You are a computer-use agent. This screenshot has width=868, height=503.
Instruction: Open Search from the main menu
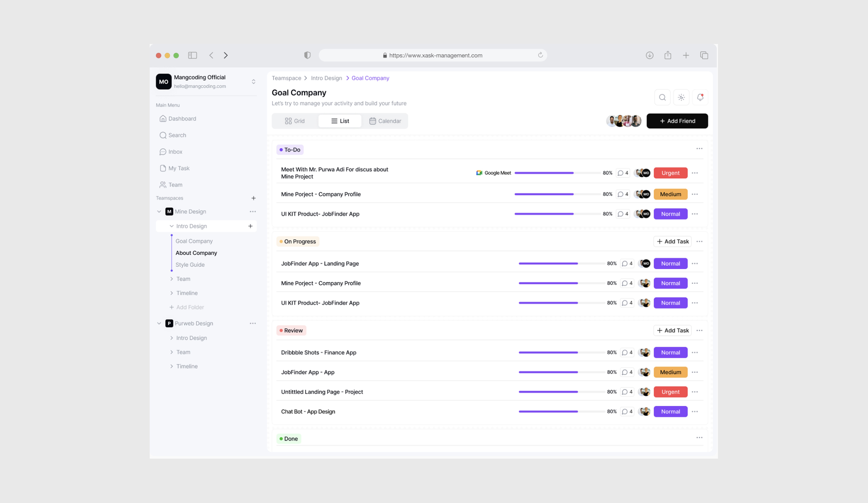pyautogui.click(x=173, y=135)
